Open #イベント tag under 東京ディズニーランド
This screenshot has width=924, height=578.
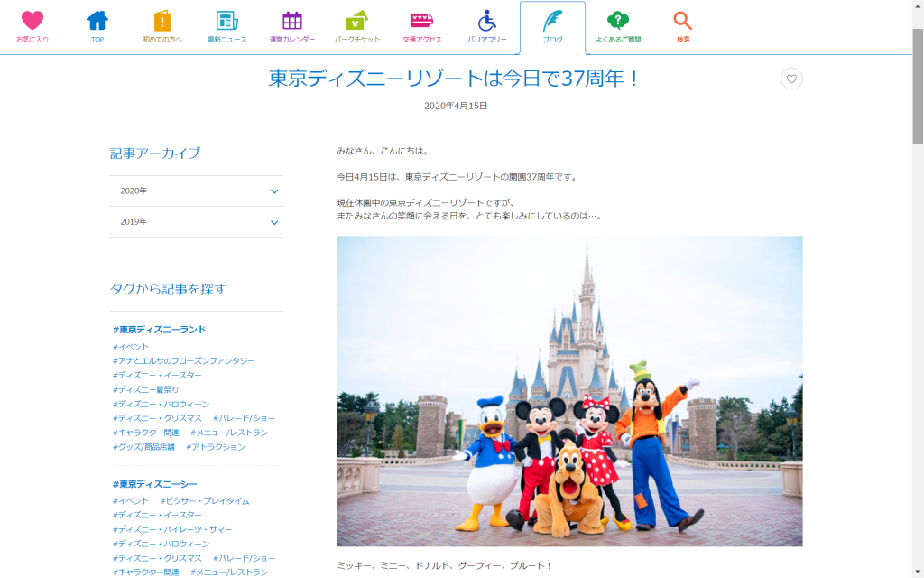click(x=130, y=347)
